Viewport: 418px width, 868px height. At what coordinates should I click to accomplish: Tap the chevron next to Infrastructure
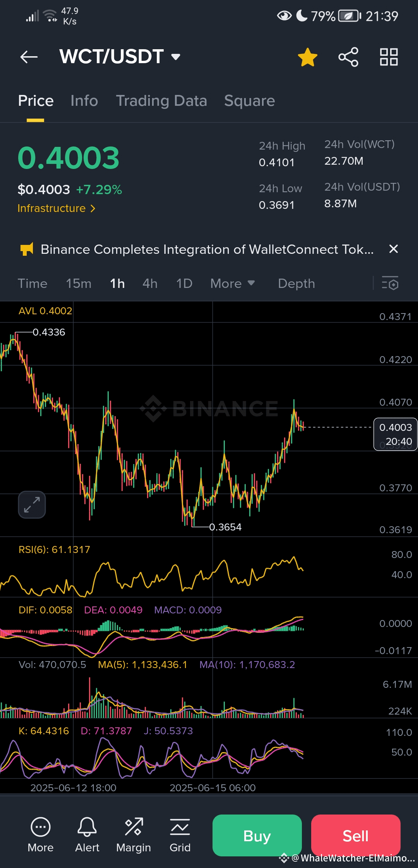[93, 208]
